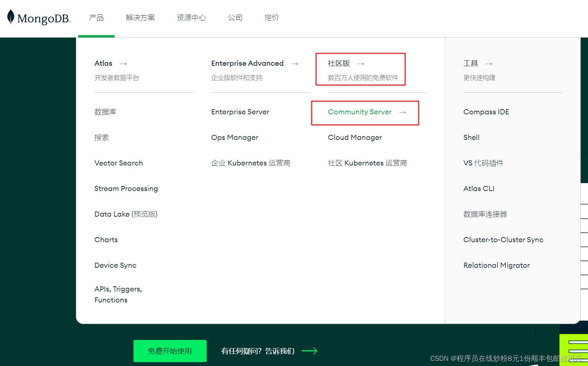Click the MongoDB wordmark
The height and width of the screenshot is (366, 588).
coord(44,19)
